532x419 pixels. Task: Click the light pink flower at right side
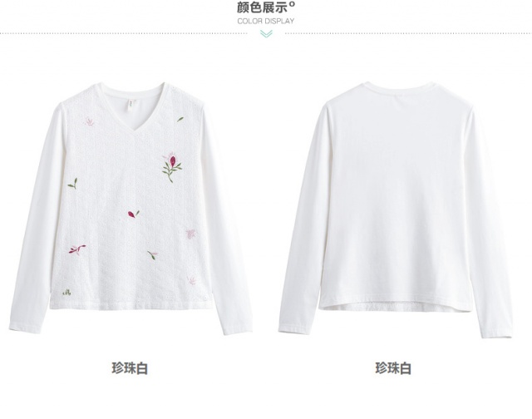[190, 234]
